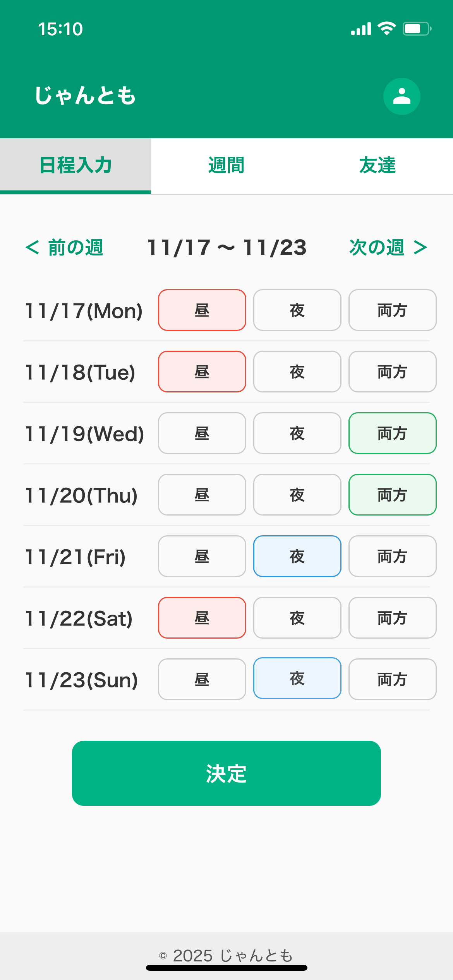Toggle 夜 for 11/21 Friday
453x980 pixels.
point(297,556)
